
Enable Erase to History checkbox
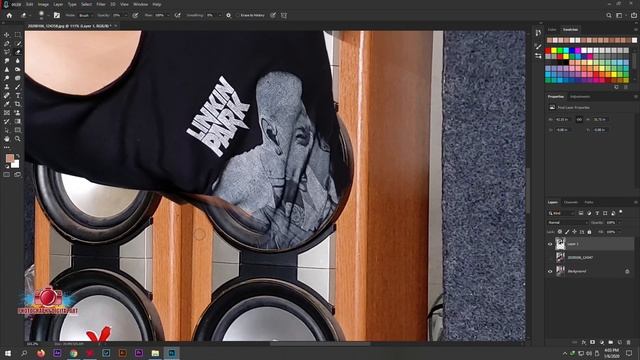coord(238,15)
